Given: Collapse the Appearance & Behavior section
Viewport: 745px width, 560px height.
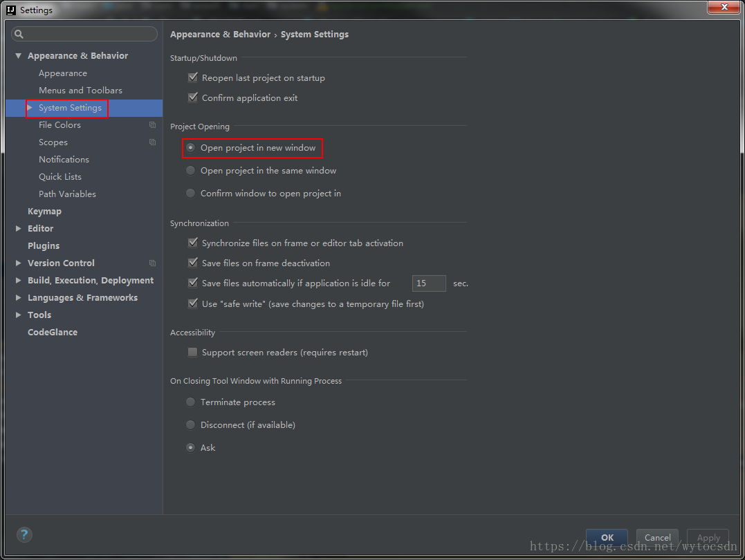Looking at the screenshot, I should tap(19, 56).
